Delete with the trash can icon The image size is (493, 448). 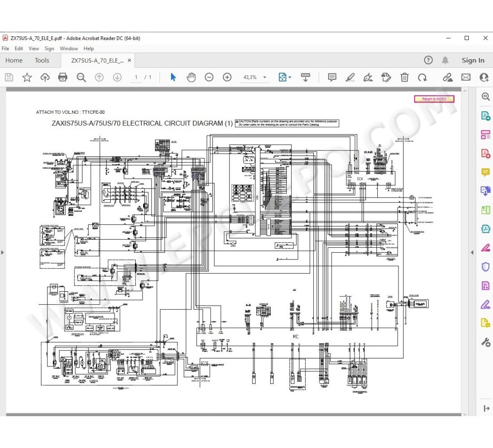point(404,78)
